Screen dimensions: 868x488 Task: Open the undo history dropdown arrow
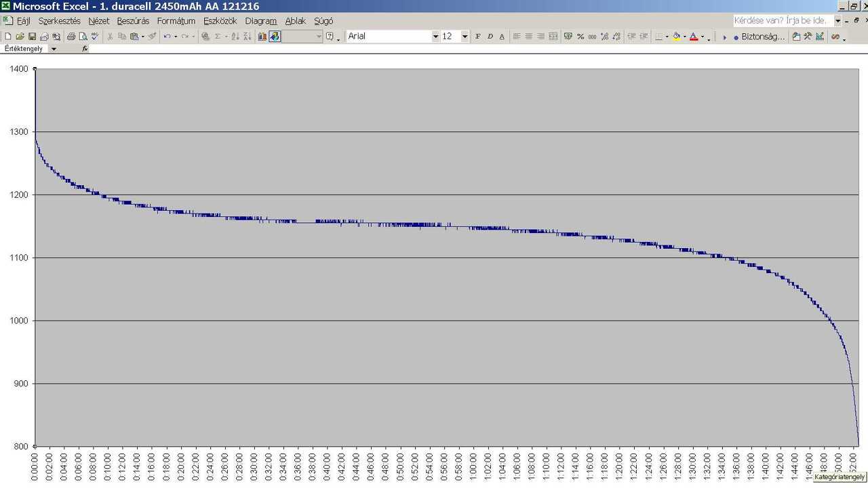(175, 37)
